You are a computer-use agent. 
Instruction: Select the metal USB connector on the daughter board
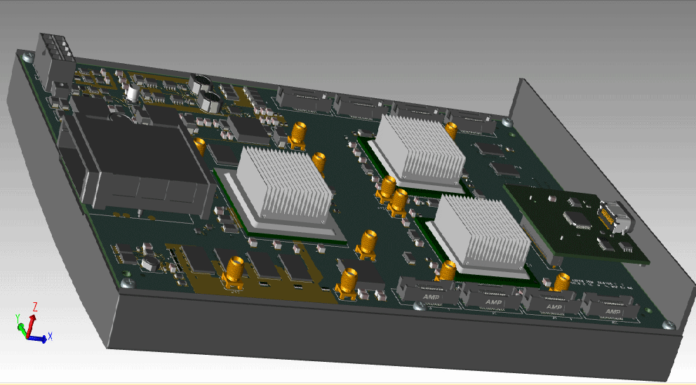[x=615, y=218]
